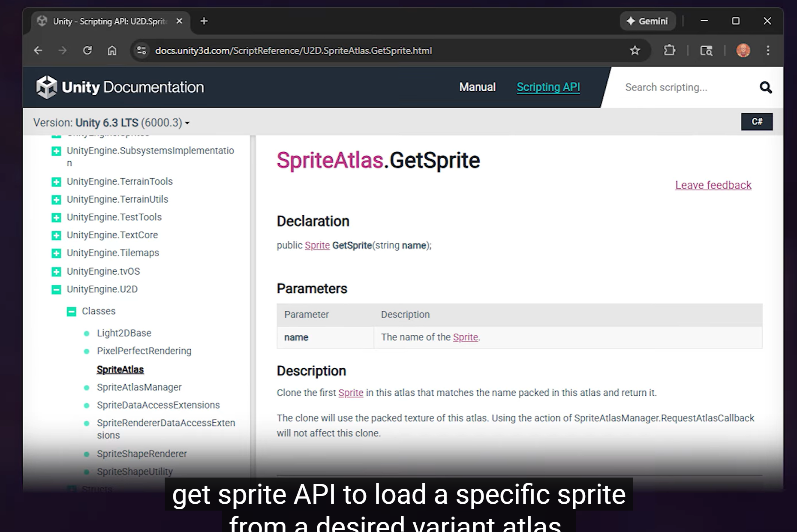The width and height of the screenshot is (797, 532).
Task: Close the Unity Scripting API tab
Action: coord(179,21)
